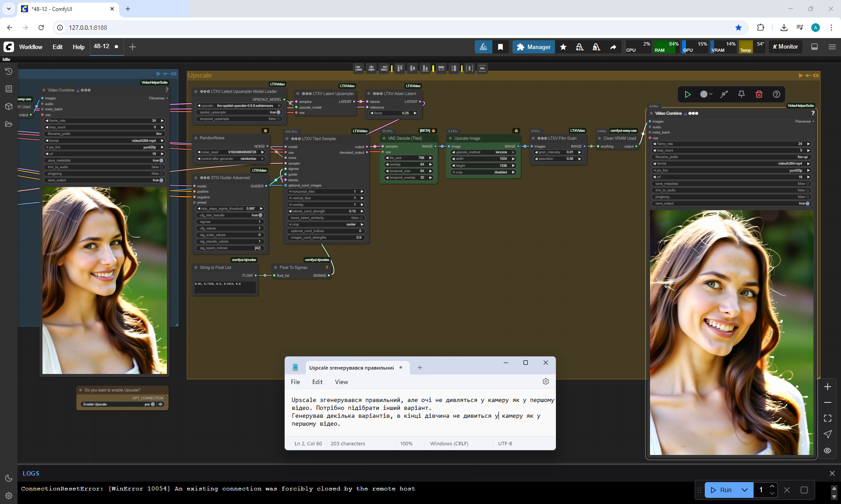841x504 pixels.
Task: Open the node color picker circle
Action: coord(704,94)
